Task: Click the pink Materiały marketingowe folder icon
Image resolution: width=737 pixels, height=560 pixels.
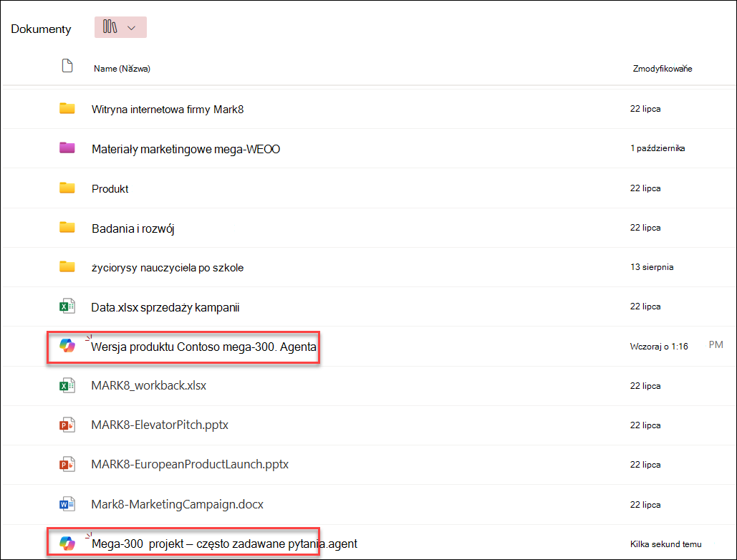Action: click(67, 148)
